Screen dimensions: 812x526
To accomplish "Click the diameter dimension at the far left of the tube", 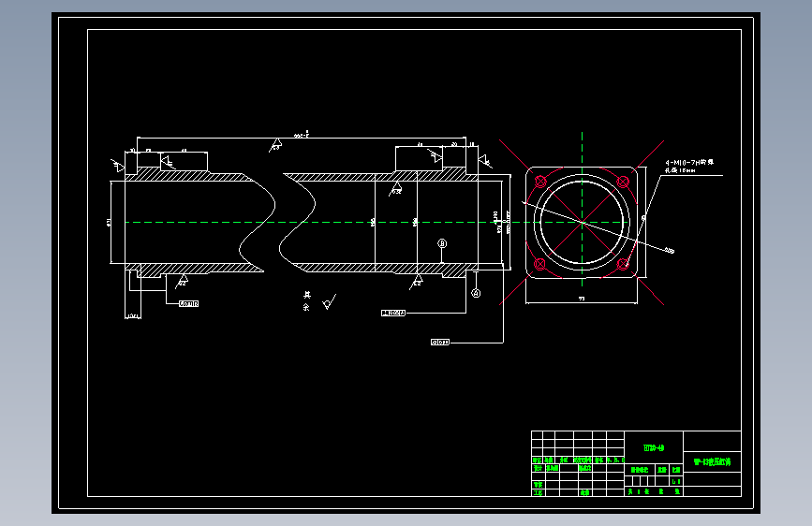I will (109, 223).
